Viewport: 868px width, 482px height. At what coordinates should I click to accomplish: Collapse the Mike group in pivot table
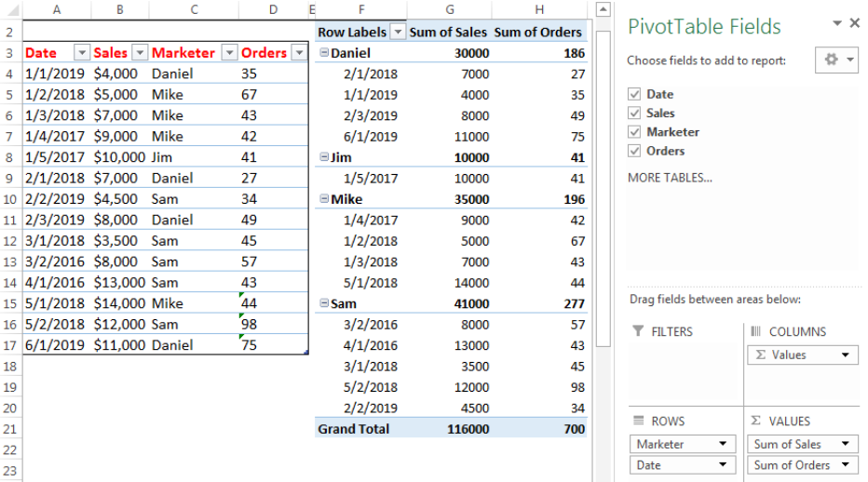pyautogui.click(x=324, y=199)
